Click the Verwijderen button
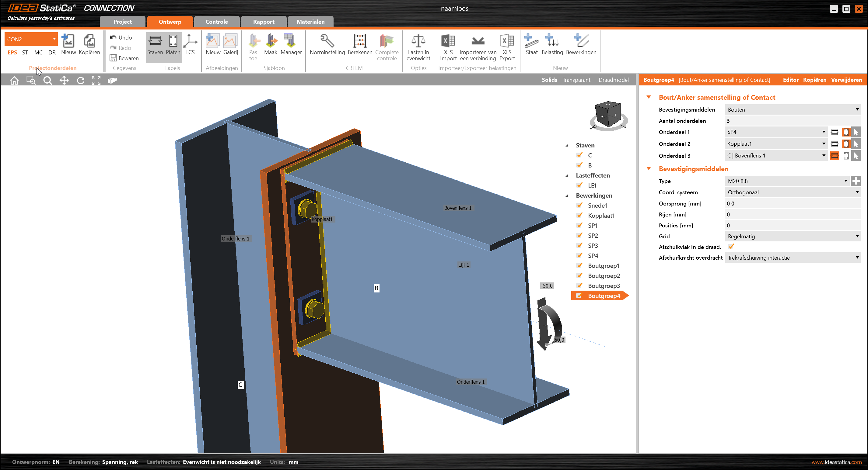The image size is (868, 470). pos(846,80)
